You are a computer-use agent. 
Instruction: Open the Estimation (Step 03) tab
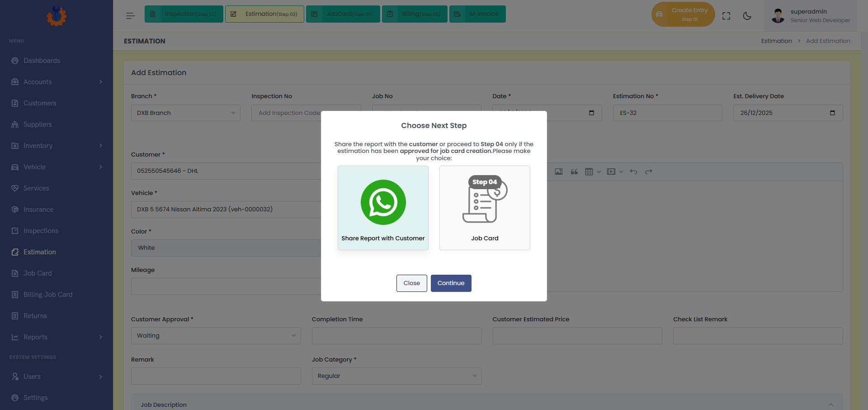264,14
